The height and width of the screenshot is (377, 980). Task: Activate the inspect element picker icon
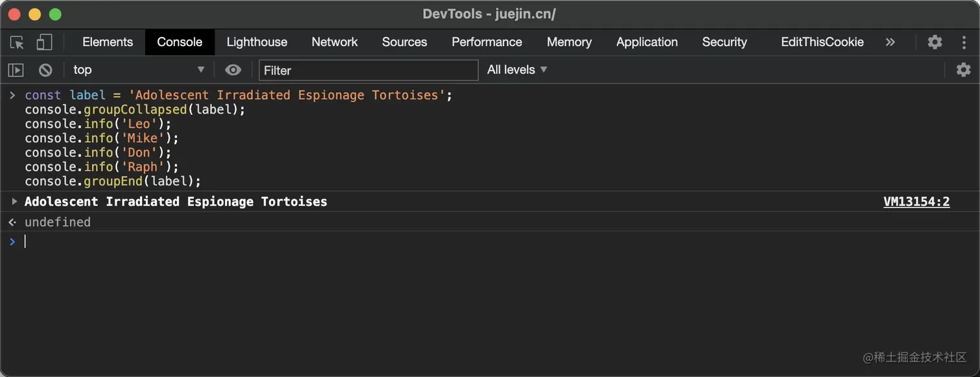pos(17,42)
